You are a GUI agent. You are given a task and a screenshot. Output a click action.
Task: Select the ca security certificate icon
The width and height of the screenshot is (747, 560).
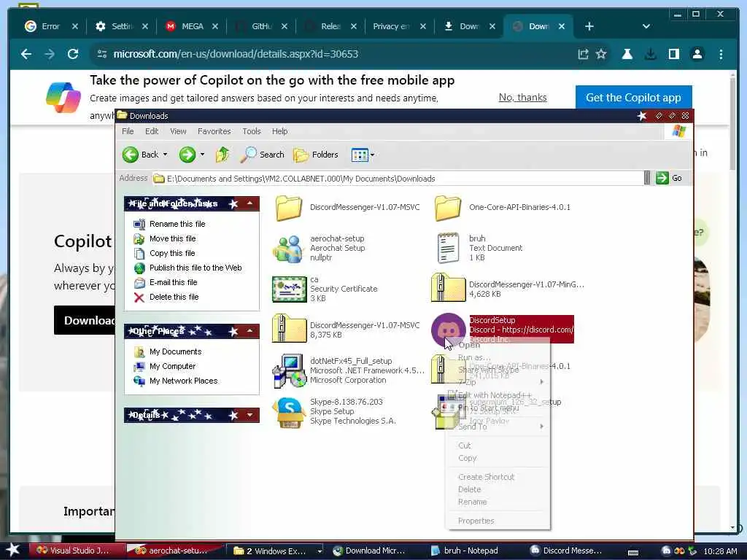pos(289,289)
